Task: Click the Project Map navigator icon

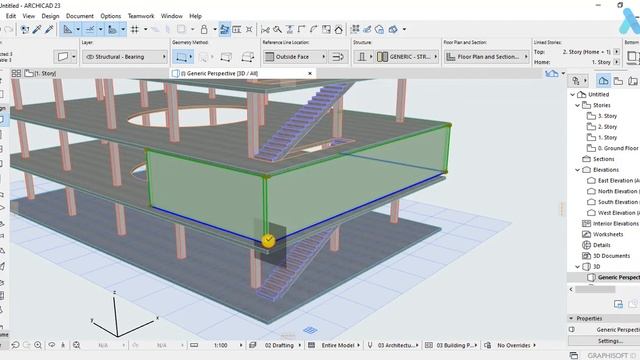Action: coord(603,81)
